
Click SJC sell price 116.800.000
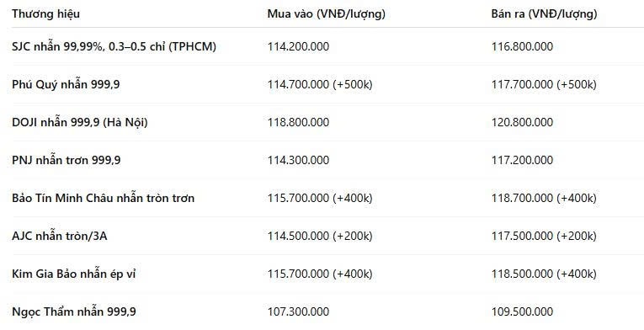point(522,46)
